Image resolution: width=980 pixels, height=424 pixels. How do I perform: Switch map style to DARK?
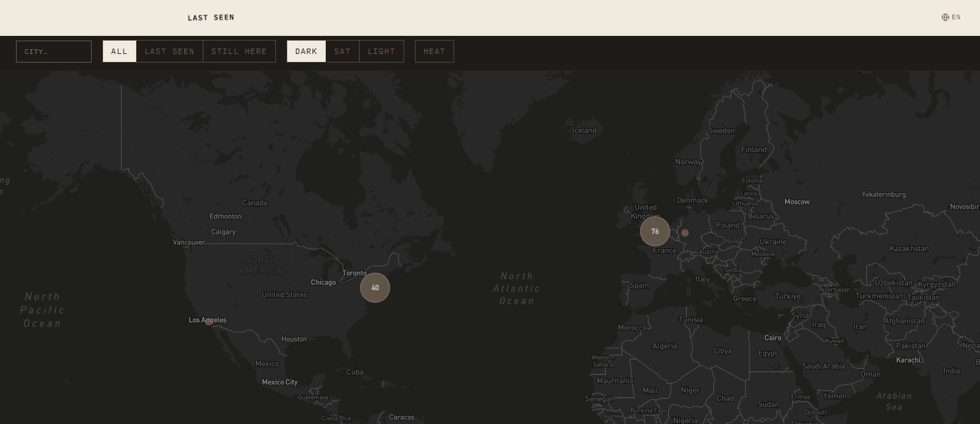coord(306,51)
